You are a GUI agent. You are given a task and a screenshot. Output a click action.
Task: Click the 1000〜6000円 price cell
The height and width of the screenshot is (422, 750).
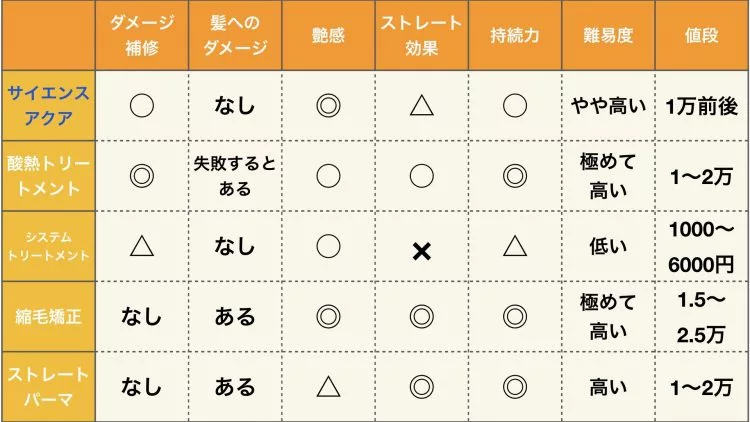pos(701,246)
